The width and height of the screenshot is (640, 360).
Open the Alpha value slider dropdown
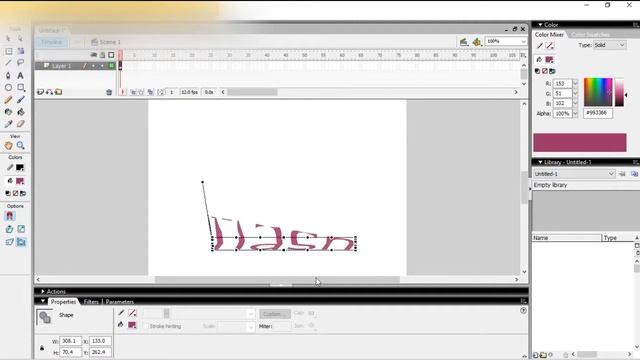(x=575, y=113)
